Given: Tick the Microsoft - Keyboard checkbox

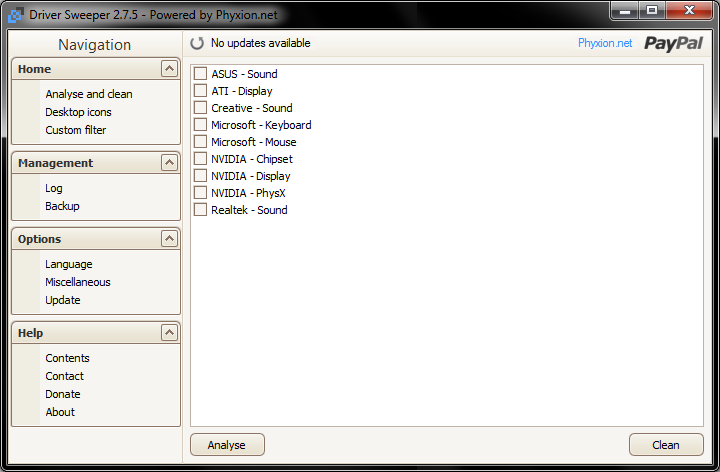Looking at the screenshot, I should coord(200,124).
